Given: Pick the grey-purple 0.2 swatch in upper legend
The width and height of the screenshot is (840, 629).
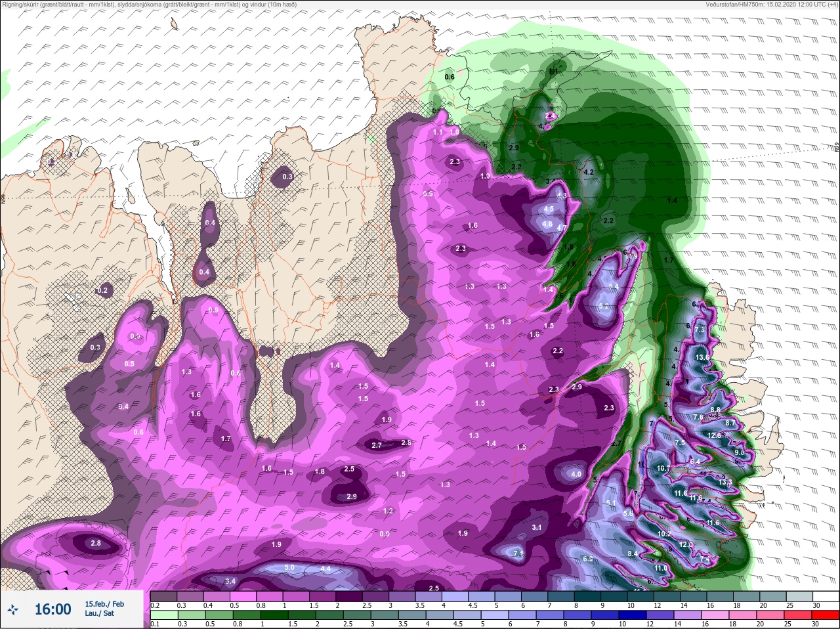Looking at the screenshot, I should click(x=163, y=596).
